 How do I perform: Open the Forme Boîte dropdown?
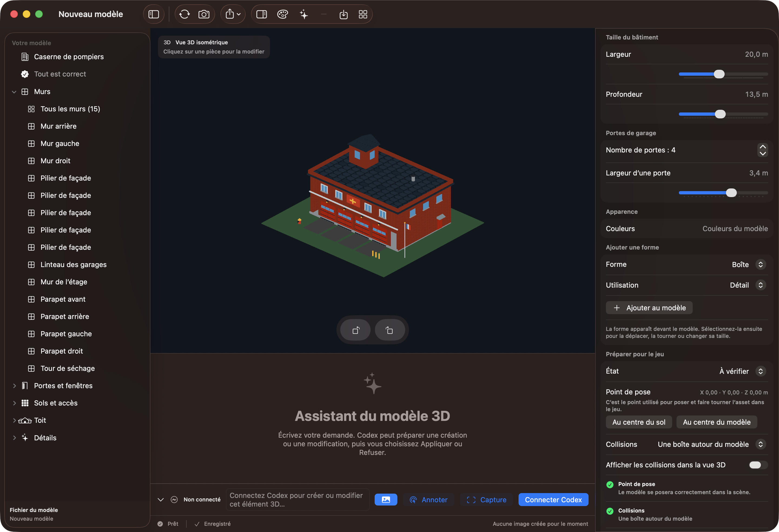(x=761, y=264)
